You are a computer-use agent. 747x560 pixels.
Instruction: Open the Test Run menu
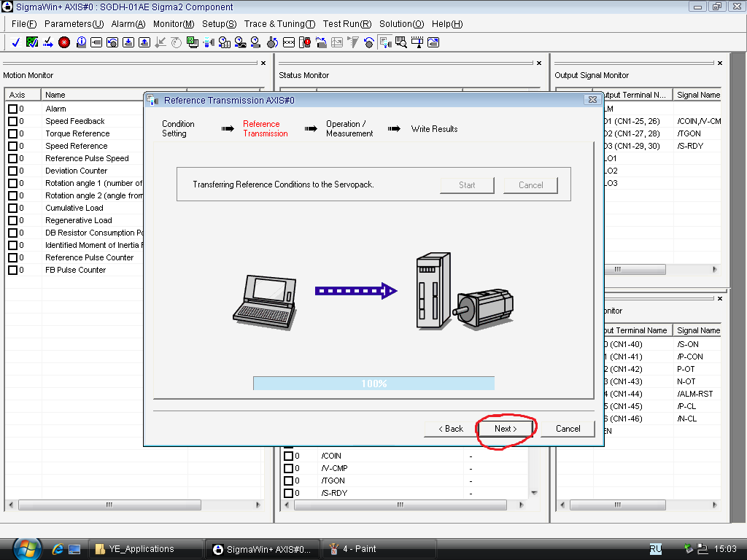tap(347, 24)
